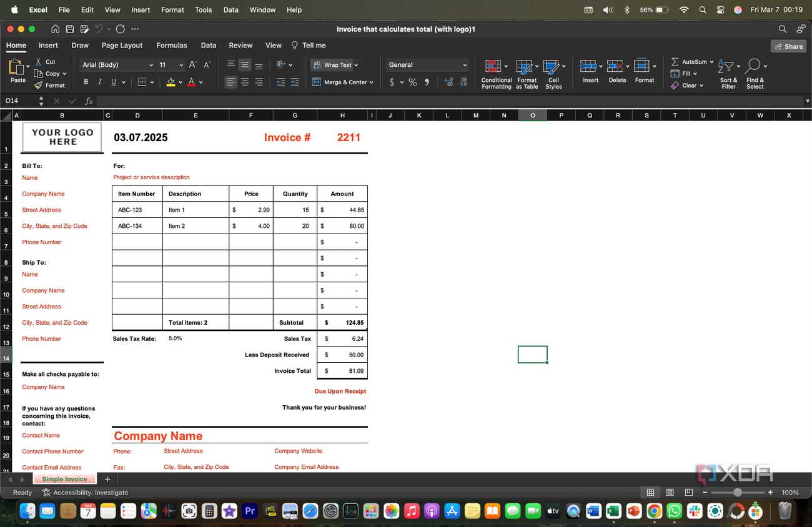The height and width of the screenshot is (527, 812).
Task: Apply percent style format
Action: [413, 82]
